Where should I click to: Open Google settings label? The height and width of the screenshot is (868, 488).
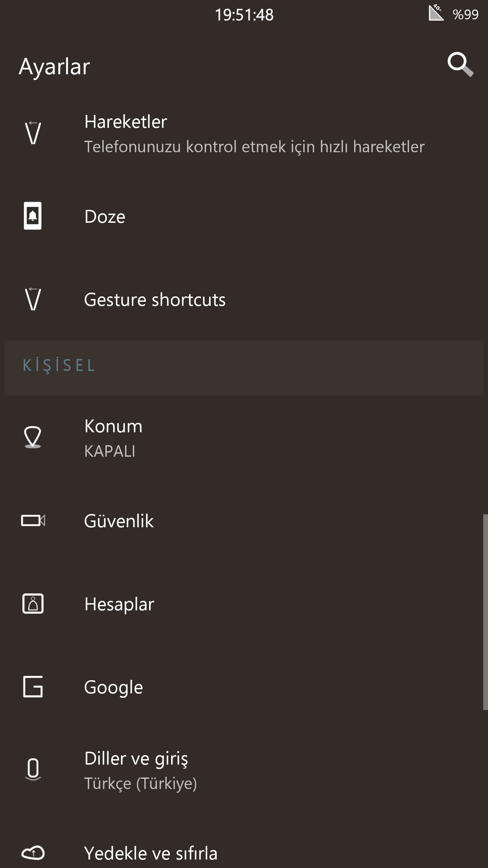tap(114, 687)
